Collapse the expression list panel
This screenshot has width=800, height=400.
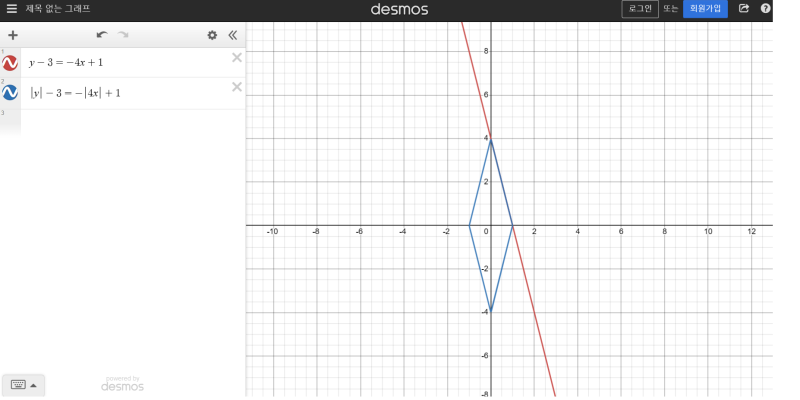pyautogui.click(x=233, y=35)
